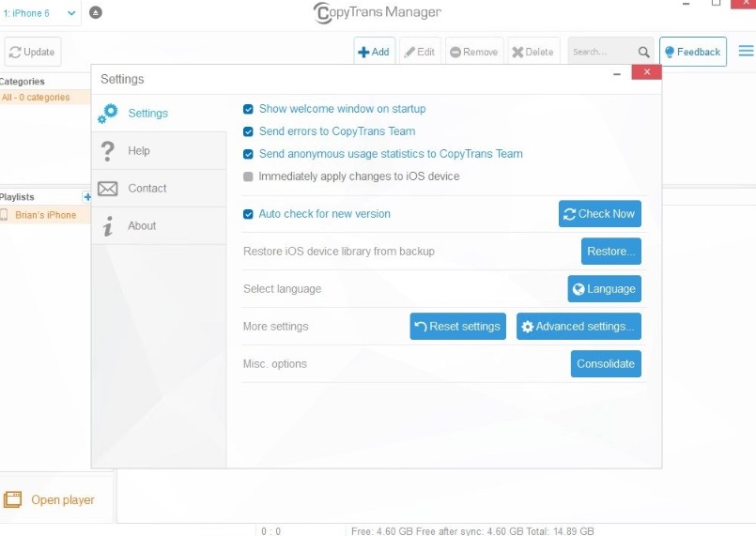This screenshot has height=536, width=756.
Task: Disable Auto check for new version
Action: coord(249,214)
